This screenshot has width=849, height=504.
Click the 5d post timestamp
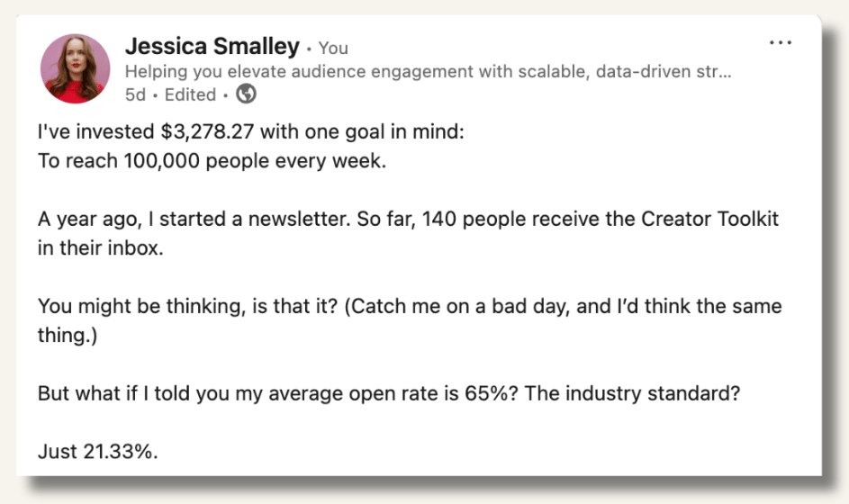tap(135, 94)
